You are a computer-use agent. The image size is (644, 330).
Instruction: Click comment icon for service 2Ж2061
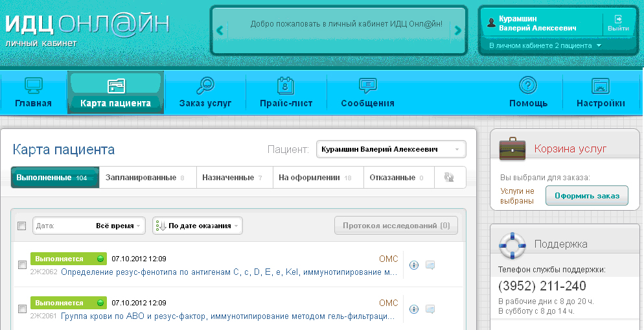pyautogui.click(x=430, y=309)
